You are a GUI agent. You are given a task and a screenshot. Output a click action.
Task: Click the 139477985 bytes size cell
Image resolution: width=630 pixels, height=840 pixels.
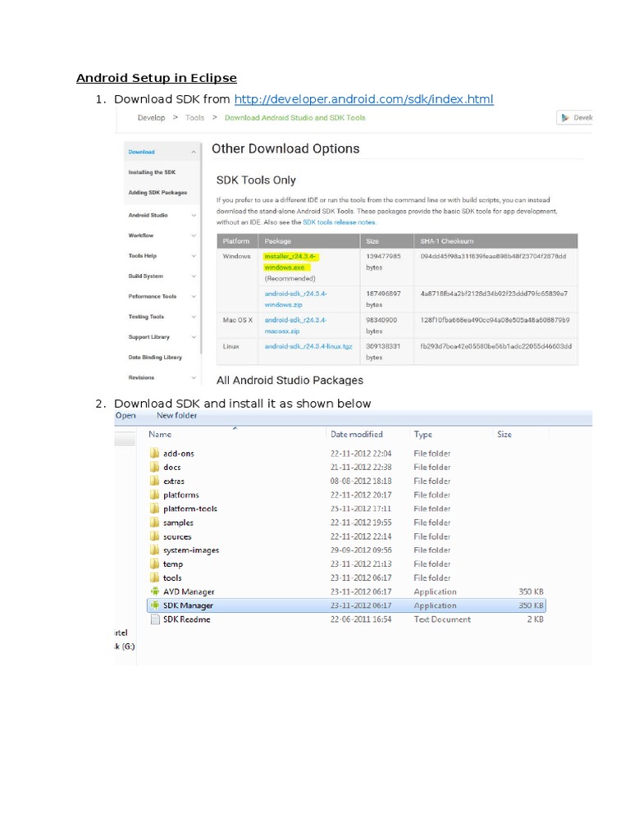point(383,262)
